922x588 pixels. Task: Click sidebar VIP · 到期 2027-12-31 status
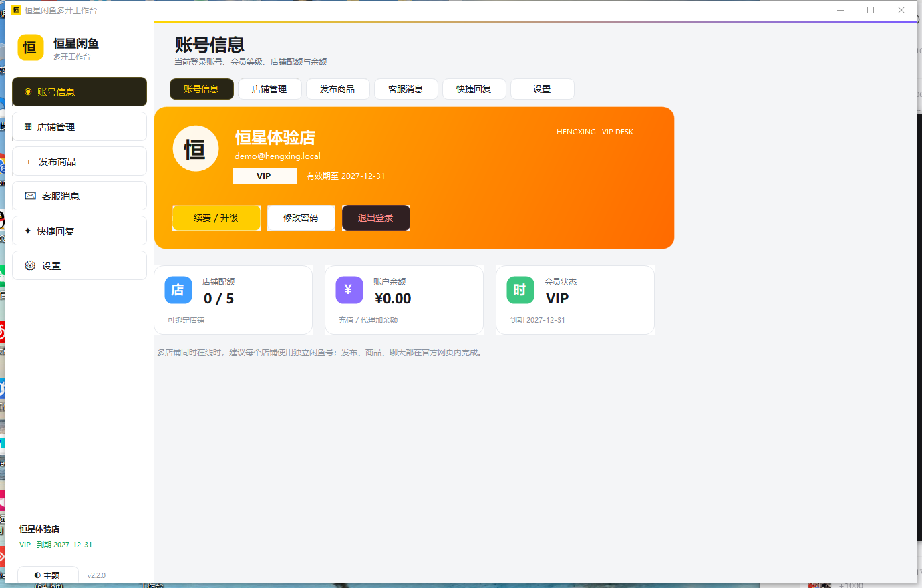[56, 545]
